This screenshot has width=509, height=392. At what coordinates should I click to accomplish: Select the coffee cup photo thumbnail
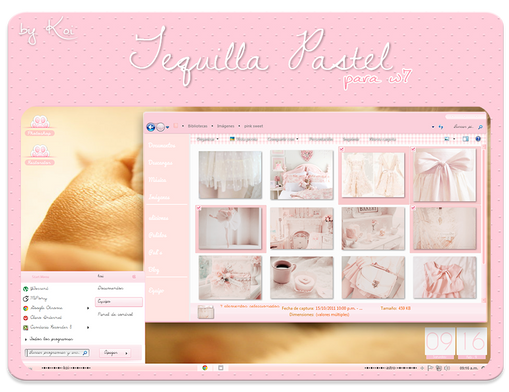(302, 278)
